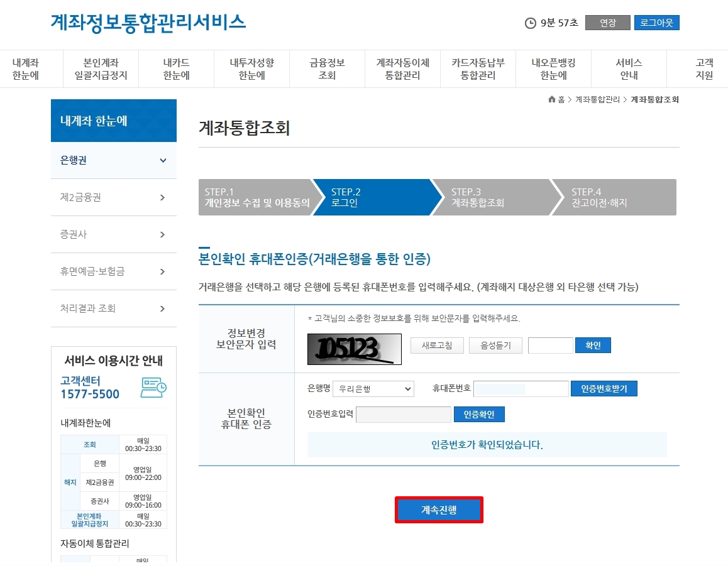This screenshot has width=728, height=566.
Task: Open 내오픈뱅킹 한눈에 top menu
Action: tap(553, 68)
